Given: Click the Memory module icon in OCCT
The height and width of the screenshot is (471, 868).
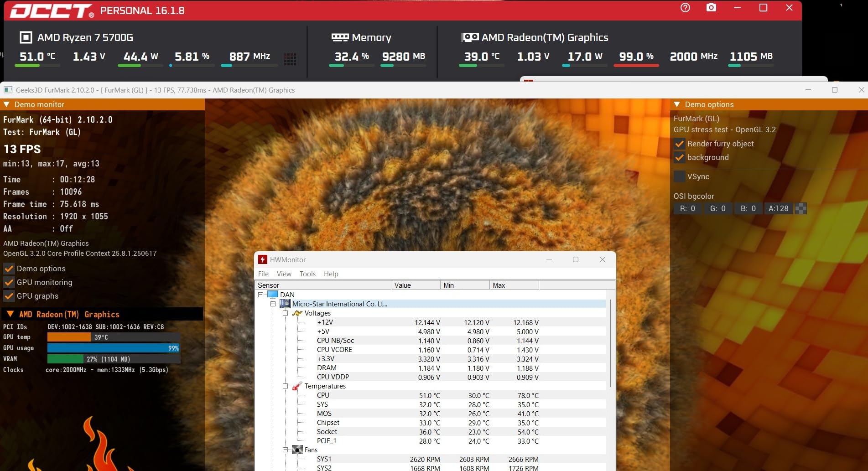Looking at the screenshot, I should tap(340, 37).
